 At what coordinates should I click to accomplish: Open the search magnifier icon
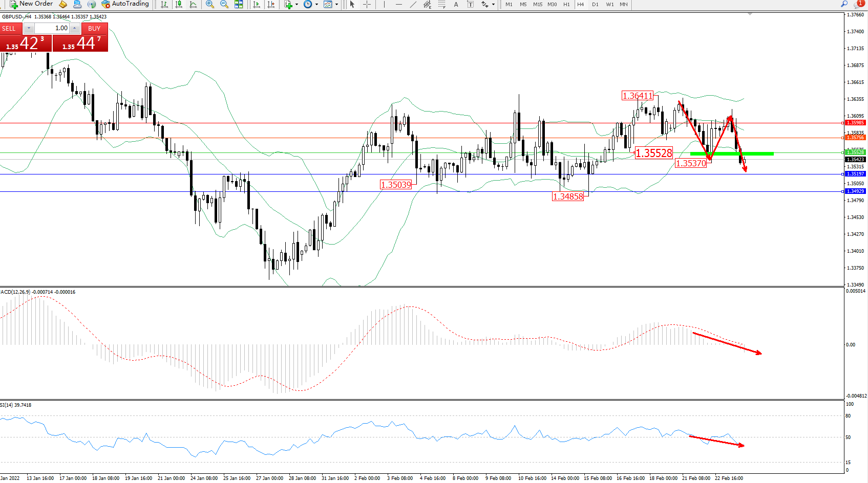click(x=844, y=4)
